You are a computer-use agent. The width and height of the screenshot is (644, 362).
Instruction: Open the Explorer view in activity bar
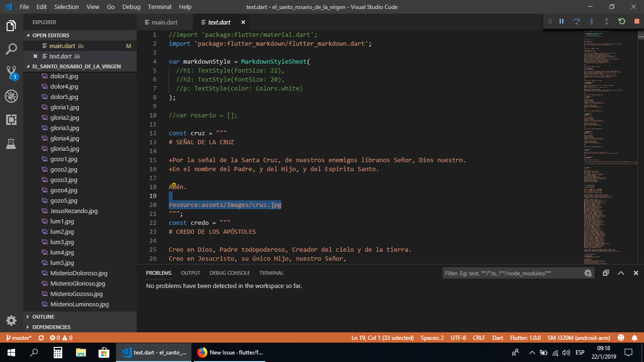click(11, 25)
